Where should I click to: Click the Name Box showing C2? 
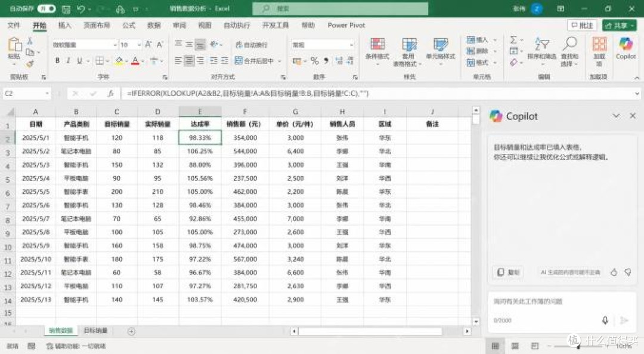(27, 94)
